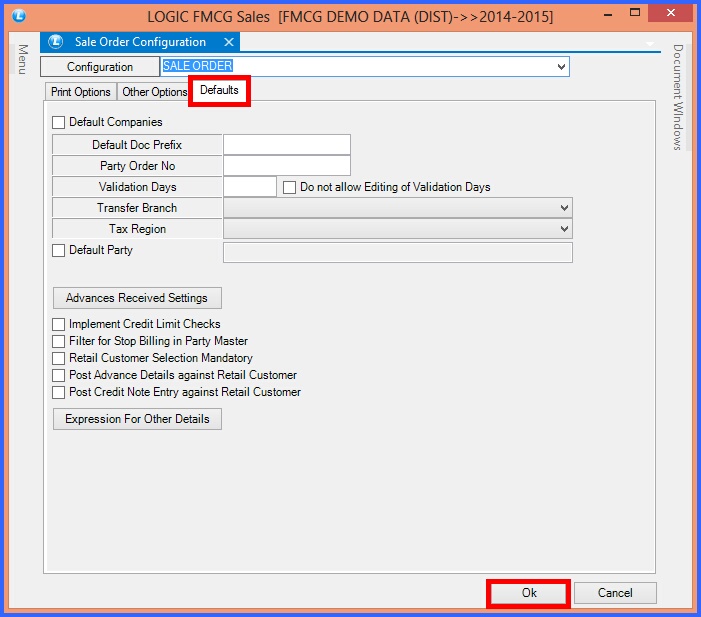Open the Menu side panel
This screenshot has height=617, width=701.
click(x=23, y=59)
